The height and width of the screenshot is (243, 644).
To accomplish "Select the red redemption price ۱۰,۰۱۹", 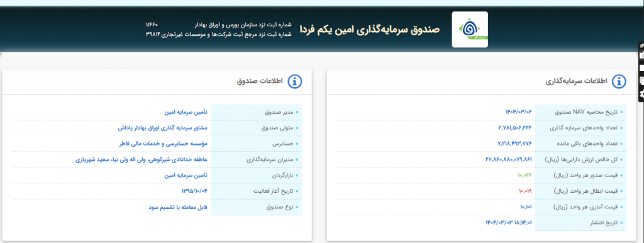I will point(525,192).
